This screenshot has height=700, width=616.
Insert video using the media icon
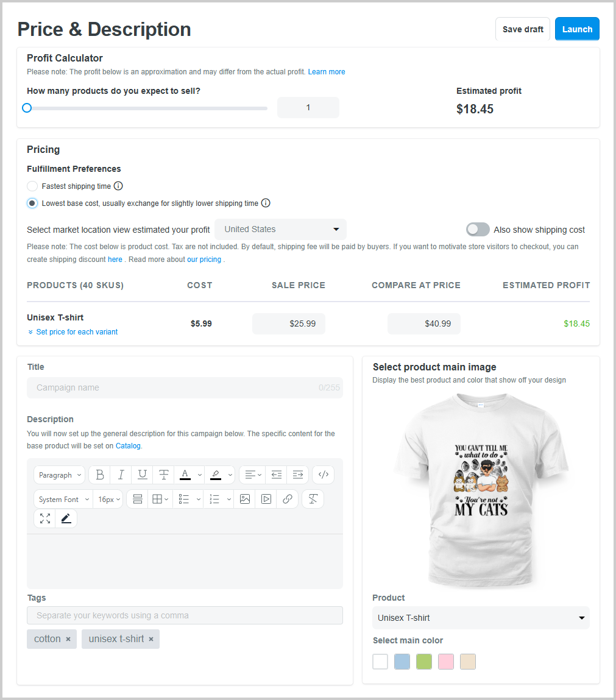[266, 499]
